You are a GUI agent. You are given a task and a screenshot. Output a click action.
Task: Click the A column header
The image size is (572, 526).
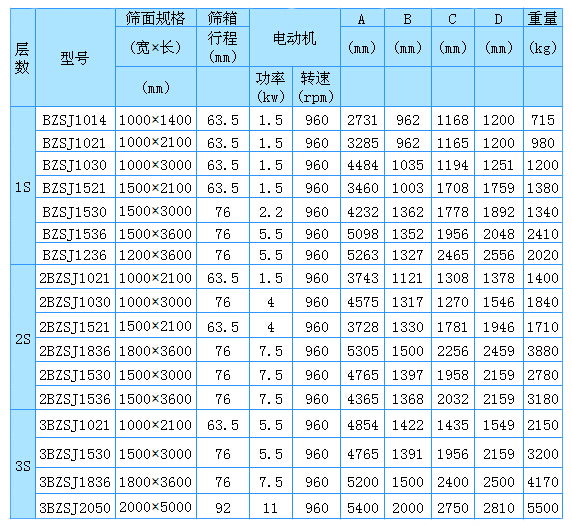(362, 18)
